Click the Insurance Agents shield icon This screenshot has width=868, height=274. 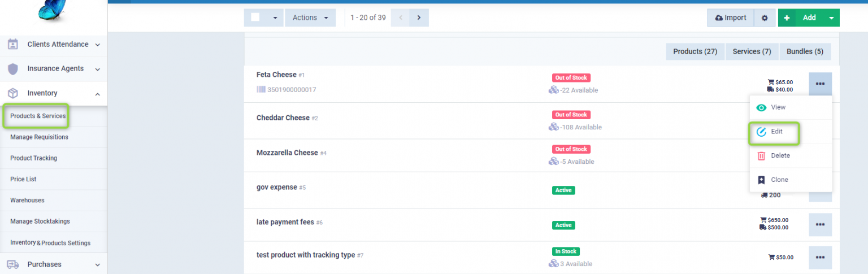[x=12, y=69]
